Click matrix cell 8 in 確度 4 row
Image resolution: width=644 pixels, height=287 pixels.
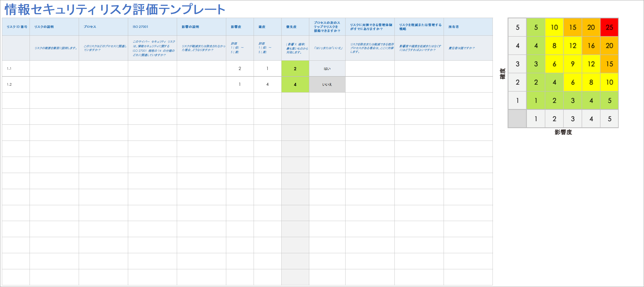(554, 46)
